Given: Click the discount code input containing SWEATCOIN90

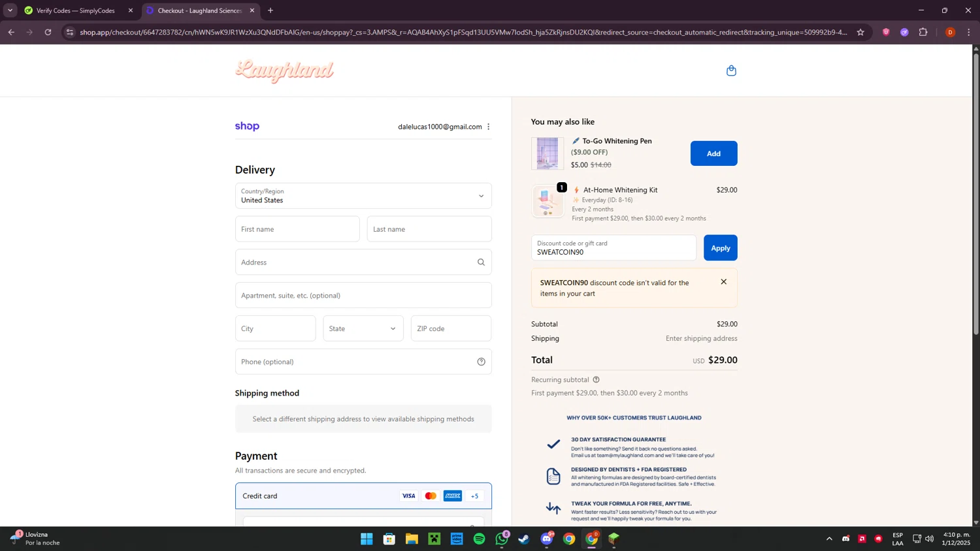Looking at the screenshot, I should pos(613,248).
